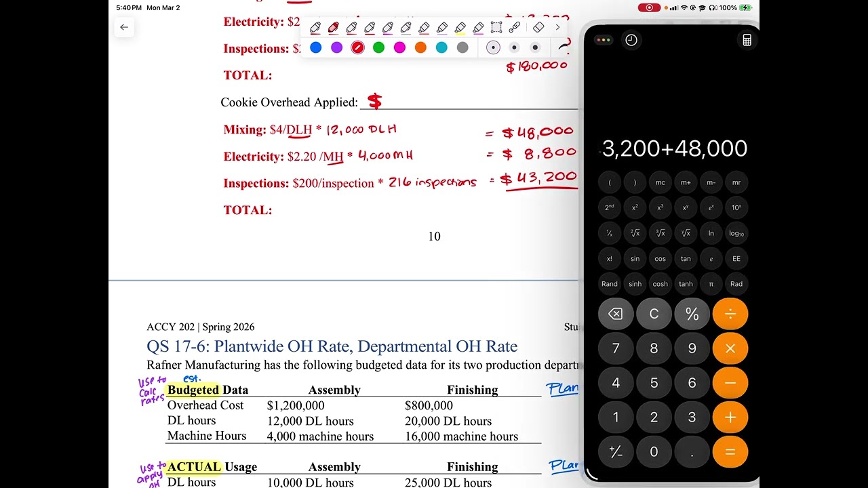Tap the cube root key

coord(660,233)
